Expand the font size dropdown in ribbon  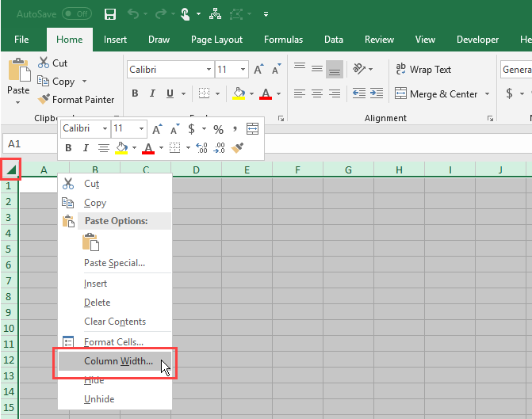click(x=243, y=70)
